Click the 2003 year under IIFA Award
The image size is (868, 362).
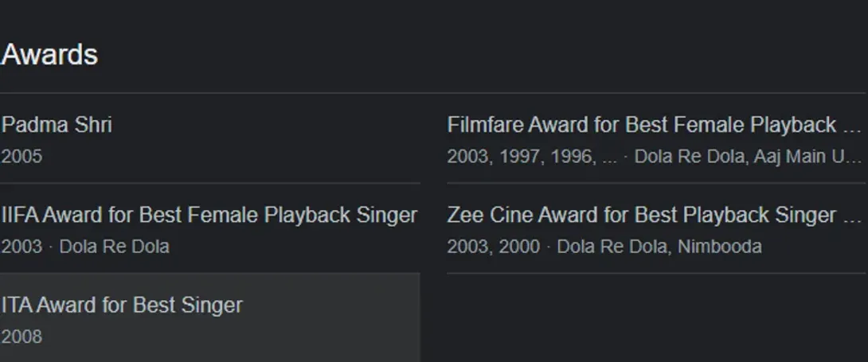tap(22, 247)
